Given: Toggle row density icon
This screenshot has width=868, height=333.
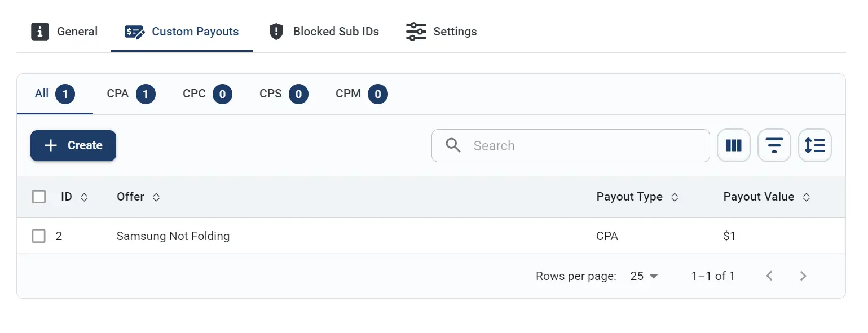Looking at the screenshot, I should click(815, 146).
